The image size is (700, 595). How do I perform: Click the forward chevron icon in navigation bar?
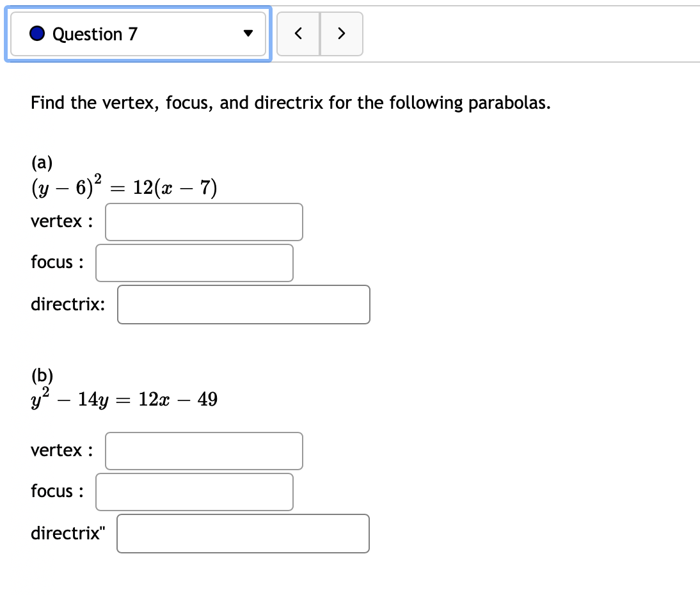point(341,34)
